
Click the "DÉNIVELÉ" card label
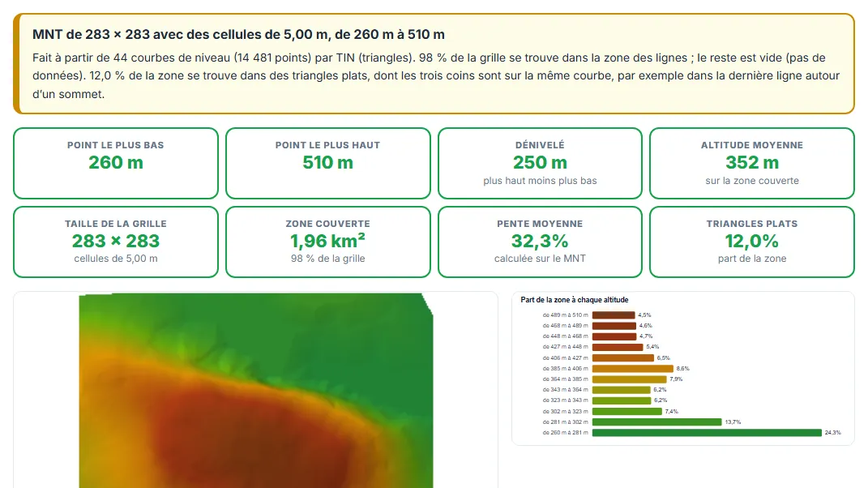pyautogui.click(x=540, y=145)
